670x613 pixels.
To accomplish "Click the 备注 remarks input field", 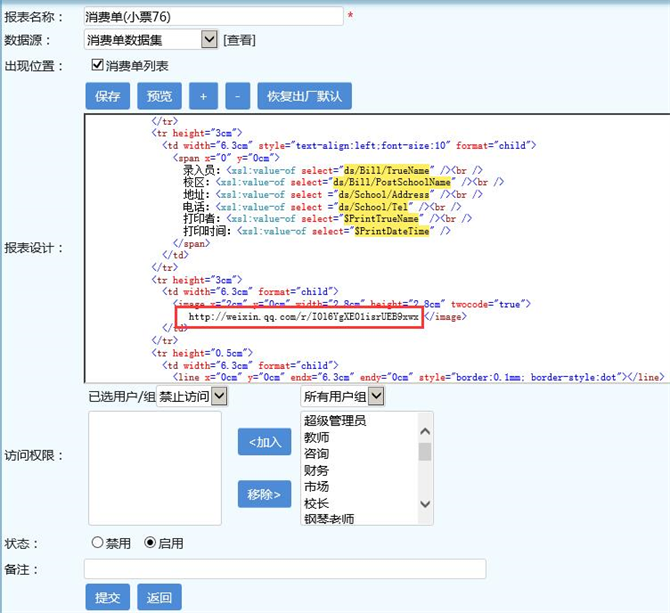I will point(285,569).
